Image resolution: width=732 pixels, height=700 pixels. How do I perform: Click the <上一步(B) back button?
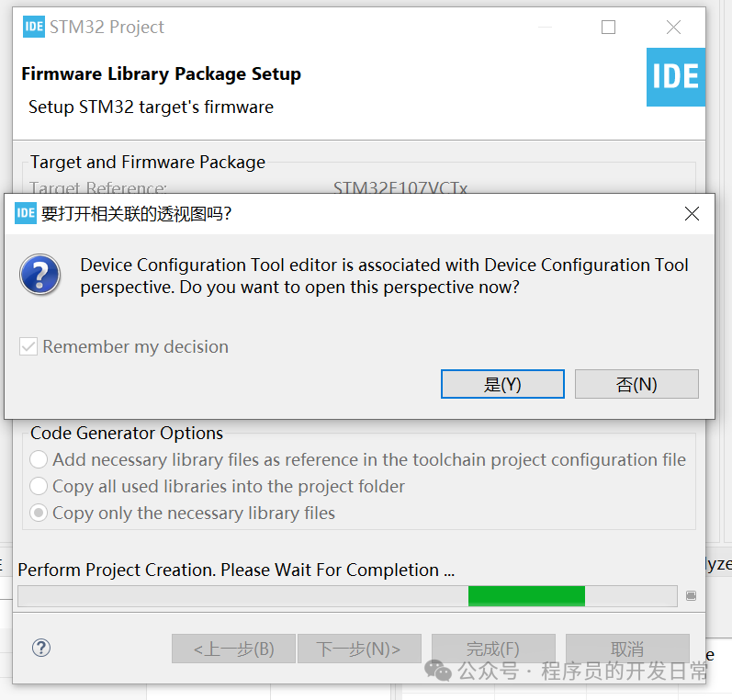pos(233,649)
